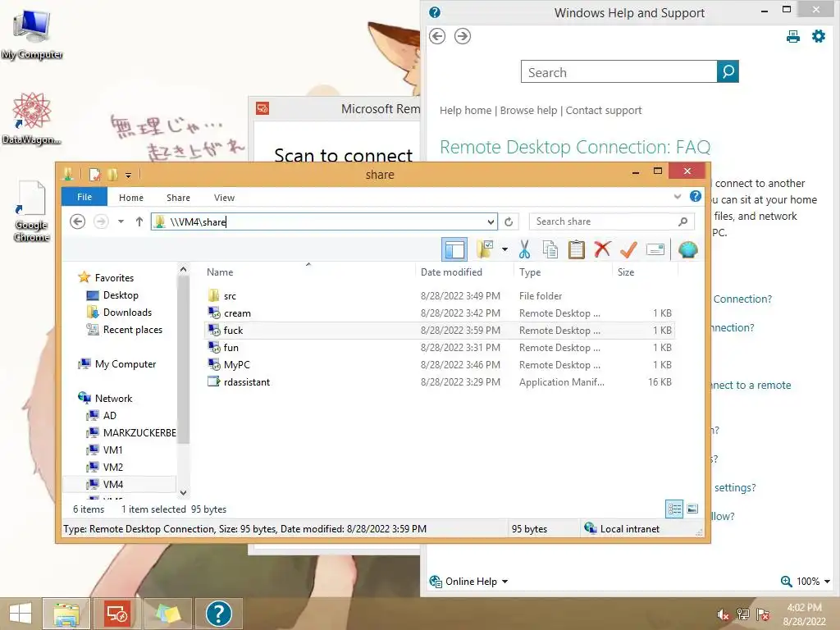Viewport: 840px width, 630px height.
Task: Select the fun remote desktop file
Action: click(x=231, y=348)
